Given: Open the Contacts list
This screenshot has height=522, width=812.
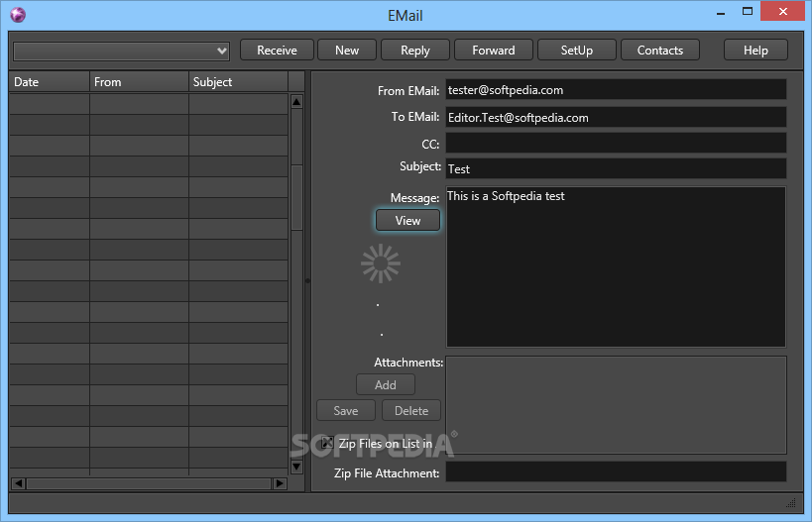Looking at the screenshot, I should [x=659, y=51].
